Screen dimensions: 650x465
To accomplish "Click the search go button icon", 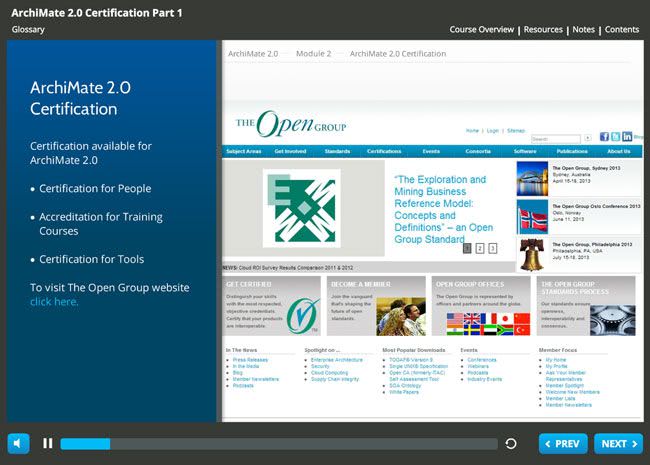I will [x=587, y=138].
